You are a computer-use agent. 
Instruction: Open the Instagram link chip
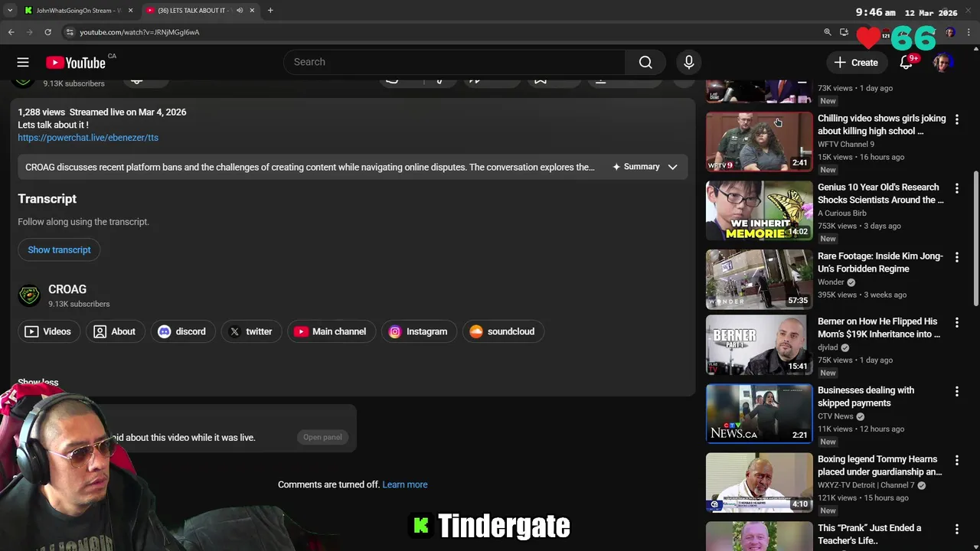click(x=418, y=331)
